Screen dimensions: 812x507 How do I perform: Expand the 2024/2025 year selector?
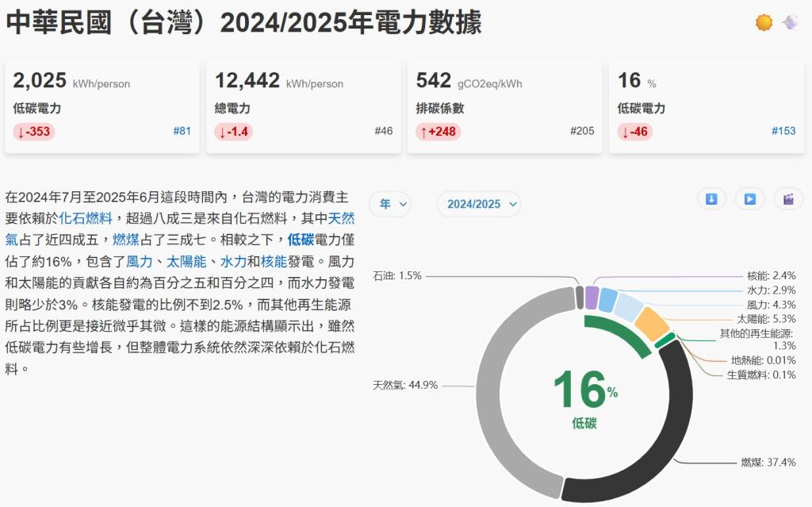(478, 204)
